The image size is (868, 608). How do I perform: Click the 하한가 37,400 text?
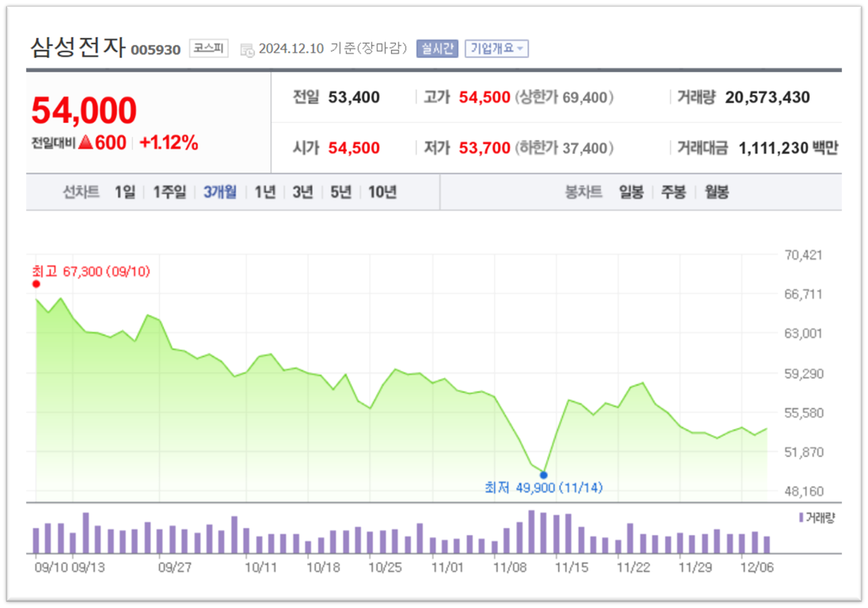click(564, 148)
